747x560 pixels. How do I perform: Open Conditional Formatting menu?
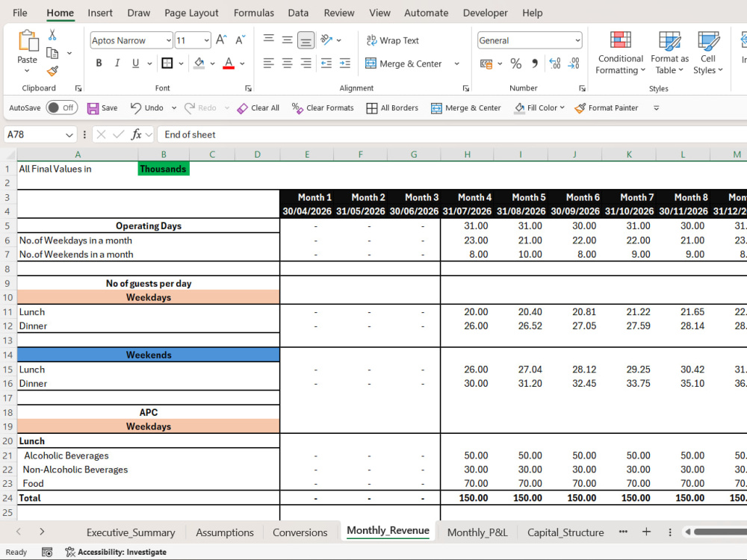coord(620,53)
